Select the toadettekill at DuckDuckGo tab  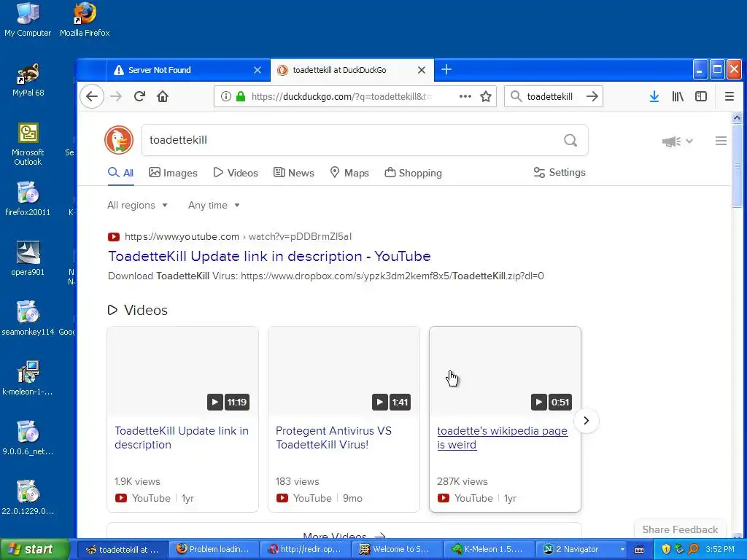click(352, 70)
